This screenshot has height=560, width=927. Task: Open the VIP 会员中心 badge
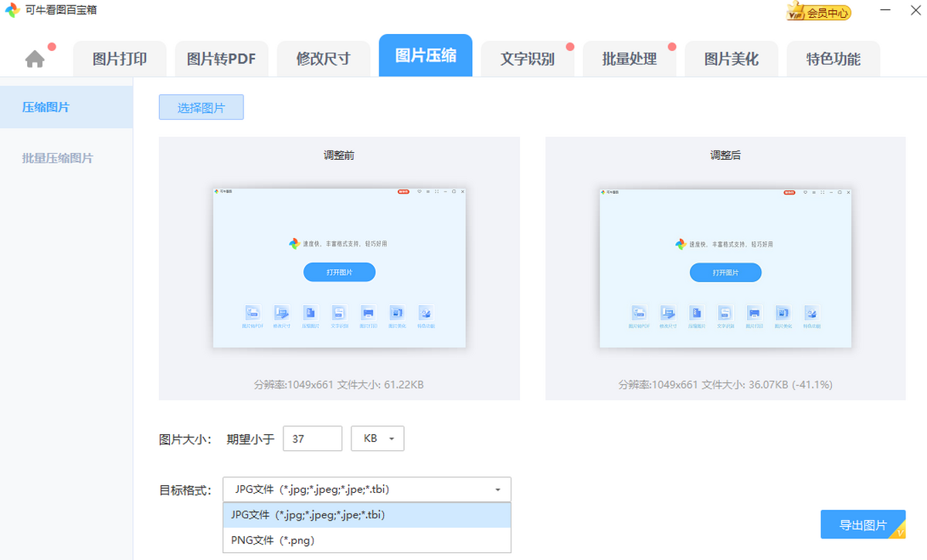[818, 12]
